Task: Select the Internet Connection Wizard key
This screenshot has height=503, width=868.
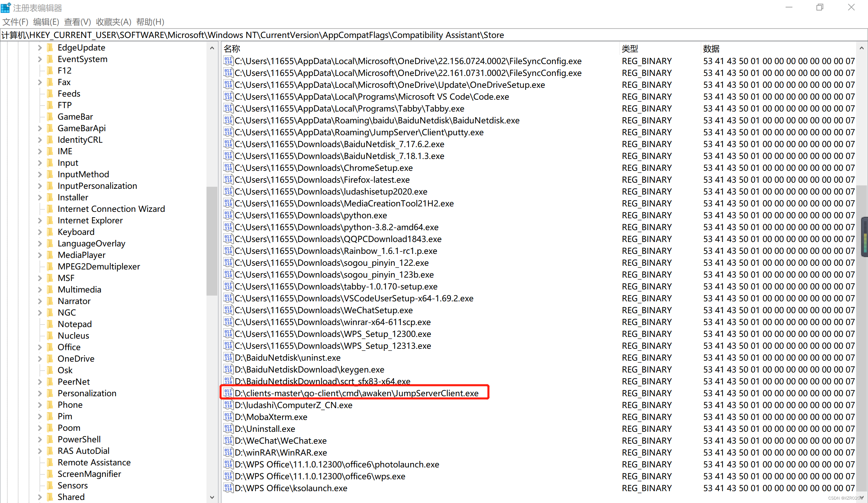Action: pyautogui.click(x=111, y=209)
